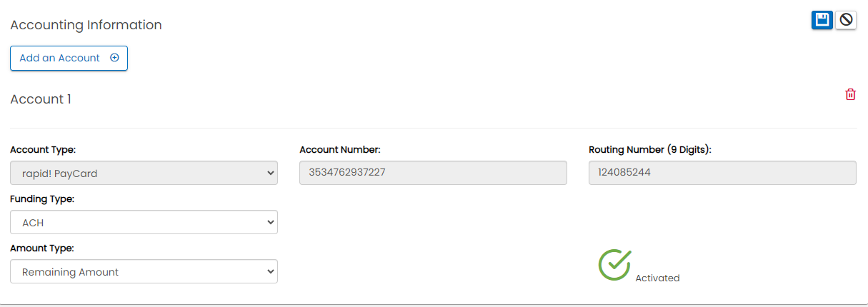Click the Account Type label
The image size is (868, 307).
pos(43,150)
